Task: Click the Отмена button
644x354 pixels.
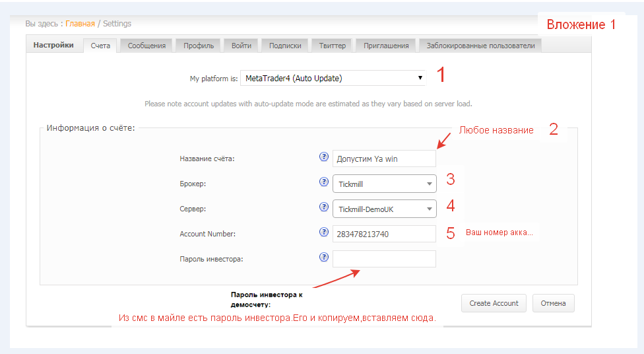Action: pyautogui.click(x=553, y=303)
